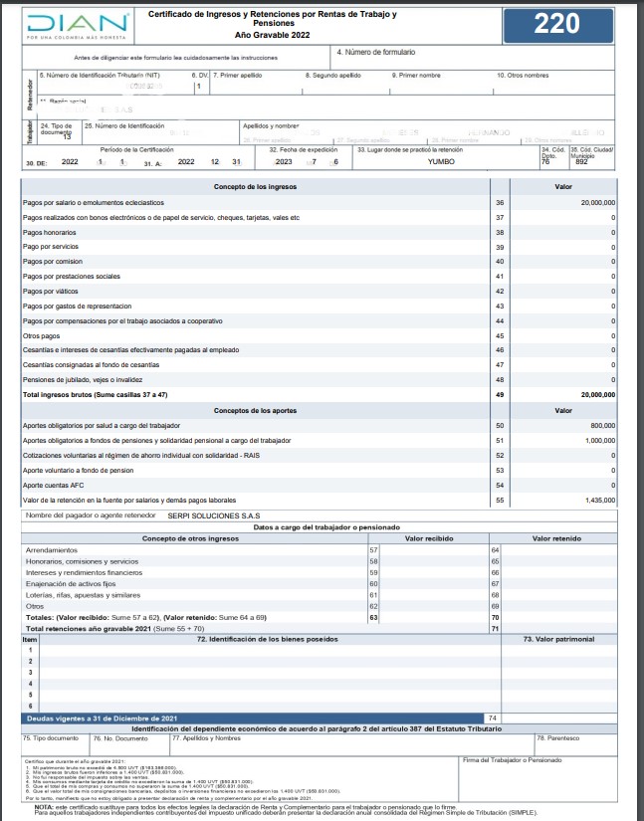Select Aportes obligatorios por salud value 800,000
This screenshot has height=821, width=644.
tap(563, 426)
